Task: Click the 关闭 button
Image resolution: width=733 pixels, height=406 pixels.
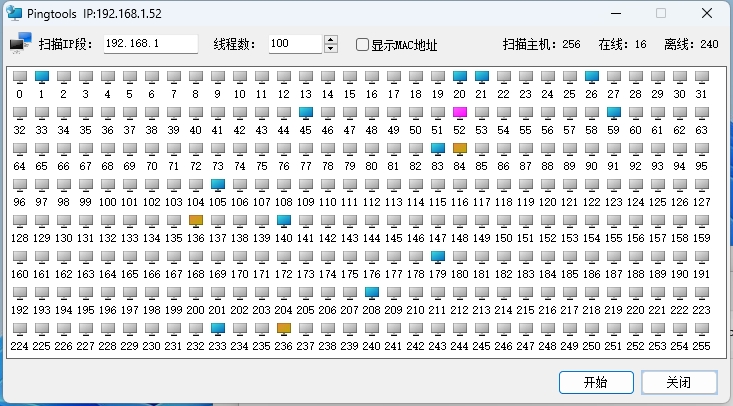Action: (x=679, y=383)
